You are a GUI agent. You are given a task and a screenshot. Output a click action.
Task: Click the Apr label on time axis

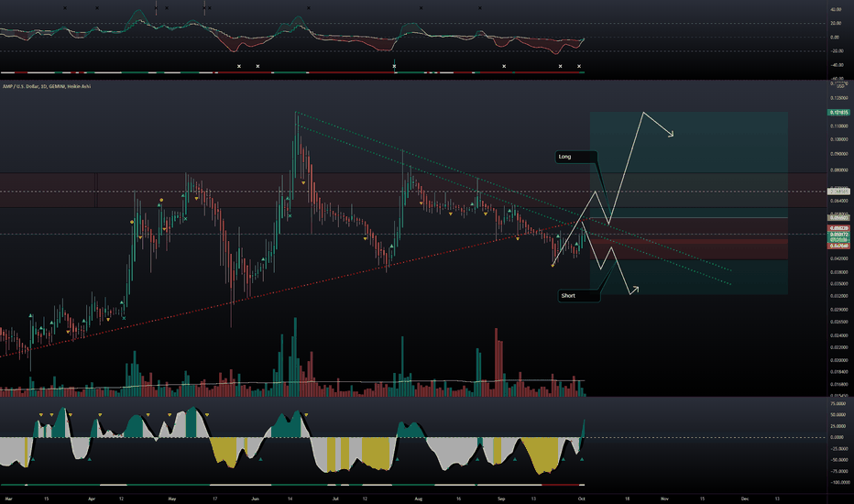point(92,499)
